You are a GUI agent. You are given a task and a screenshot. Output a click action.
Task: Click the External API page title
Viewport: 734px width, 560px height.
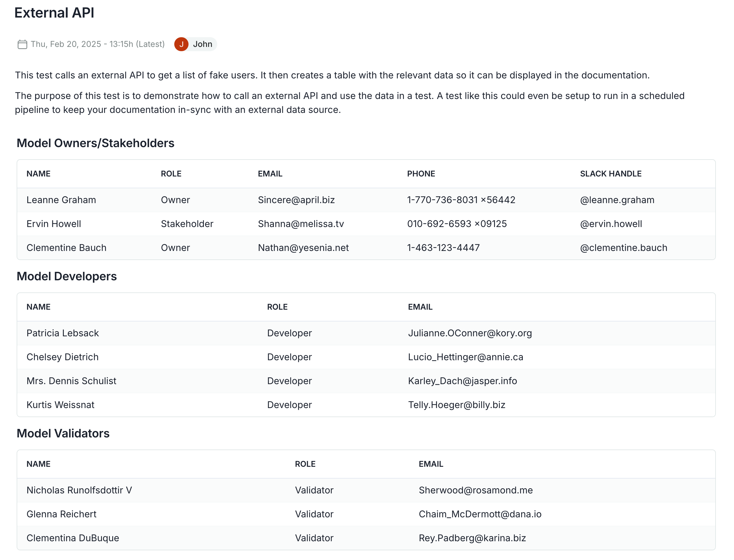[54, 13]
